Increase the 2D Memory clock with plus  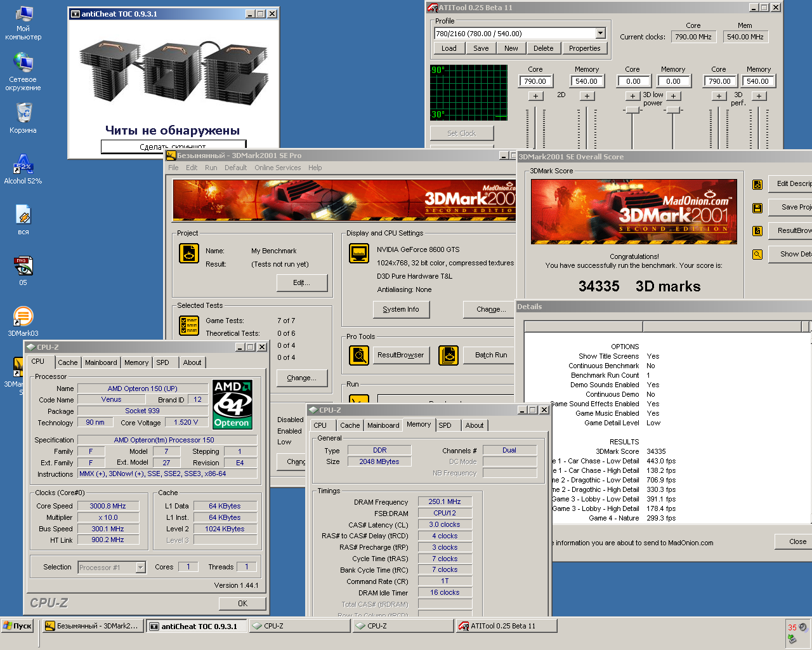click(587, 96)
